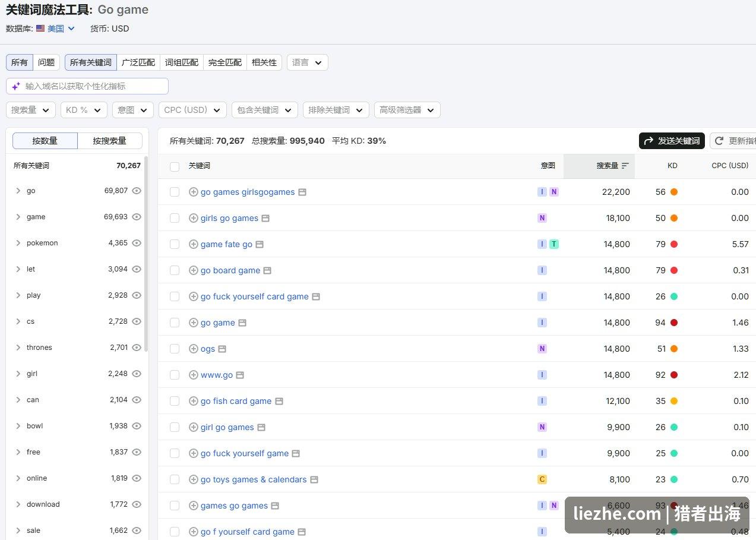Viewport: 756px width, 540px height.
Task: Open SERP icon for 'go game' keyword
Action: (x=242, y=323)
